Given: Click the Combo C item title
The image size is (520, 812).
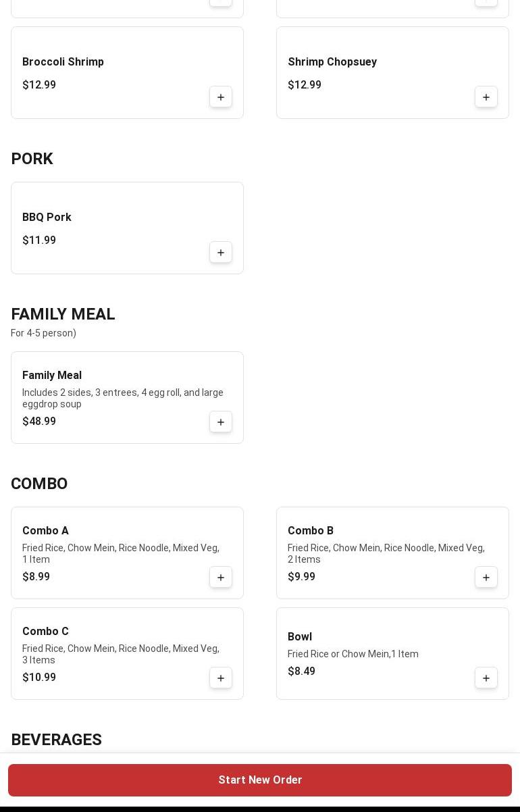Looking at the screenshot, I should point(45,632).
